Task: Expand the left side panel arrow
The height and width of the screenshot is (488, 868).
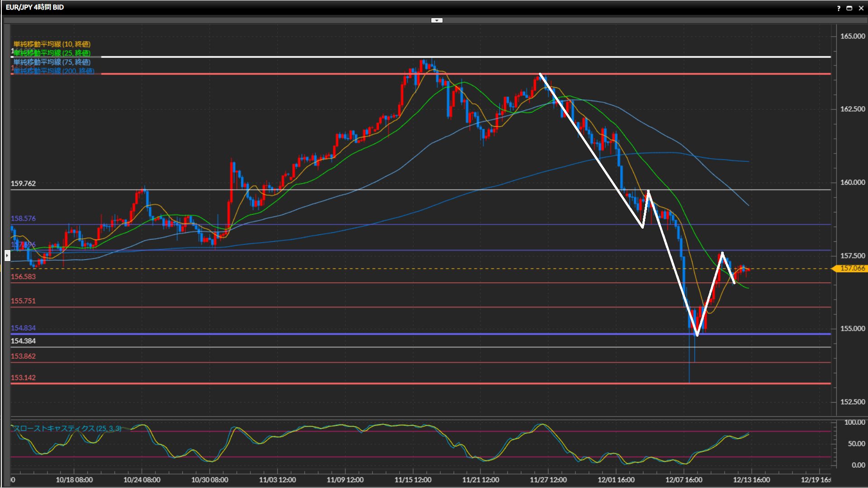Action: pyautogui.click(x=7, y=256)
